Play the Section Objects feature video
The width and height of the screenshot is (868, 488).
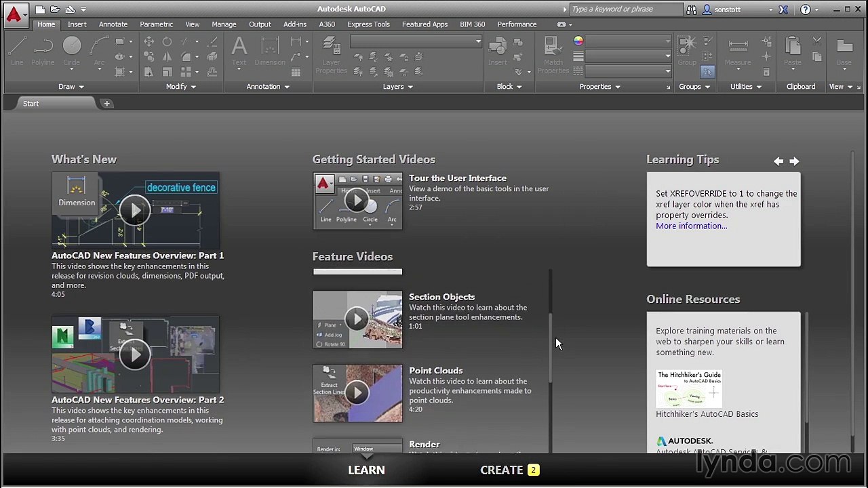(357, 319)
